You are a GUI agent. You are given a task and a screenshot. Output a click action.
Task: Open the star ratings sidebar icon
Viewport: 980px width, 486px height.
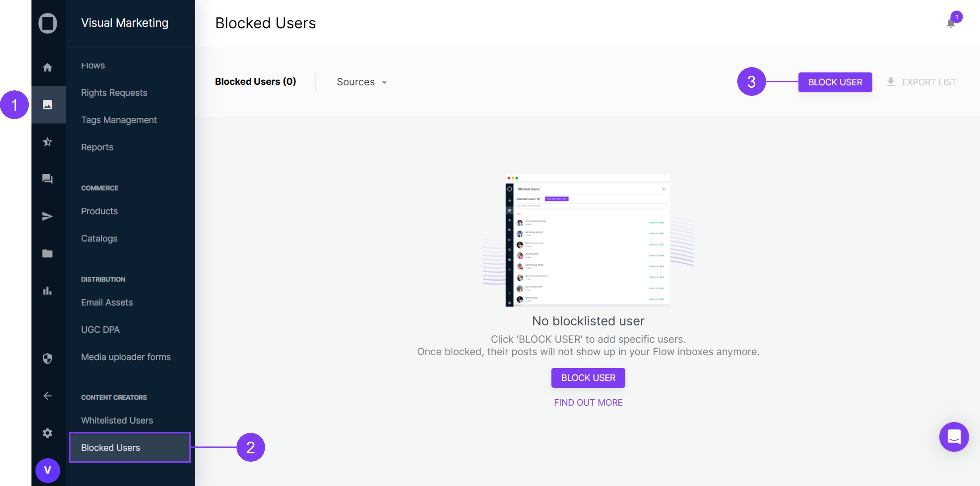click(47, 142)
